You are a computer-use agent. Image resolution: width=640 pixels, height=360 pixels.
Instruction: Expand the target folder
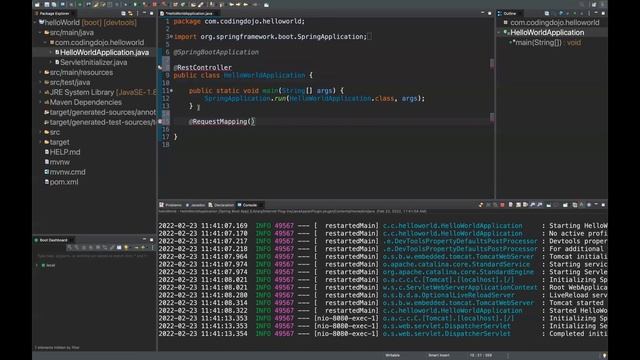[x=40, y=142]
